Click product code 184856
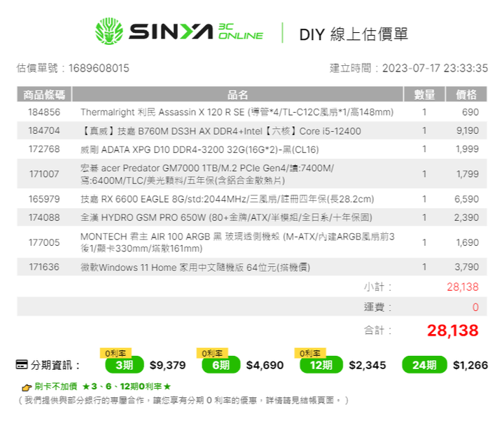This screenshot has width=504, height=421. [44, 112]
